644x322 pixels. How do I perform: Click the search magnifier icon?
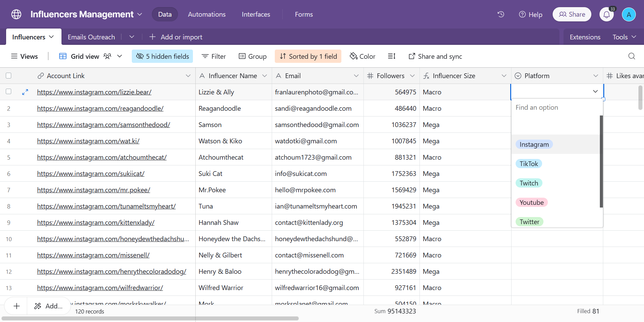632,56
